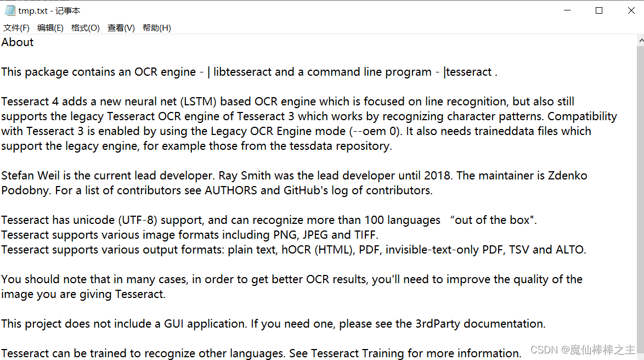
Task: Click 'tessdata repository' in the text
Action: (x=341, y=146)
